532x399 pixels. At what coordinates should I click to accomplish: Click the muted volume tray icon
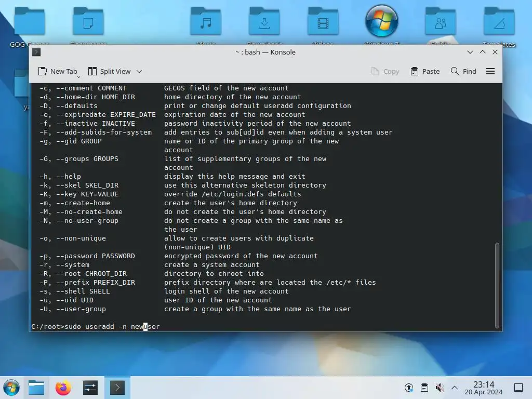click(x=440, y=388)
